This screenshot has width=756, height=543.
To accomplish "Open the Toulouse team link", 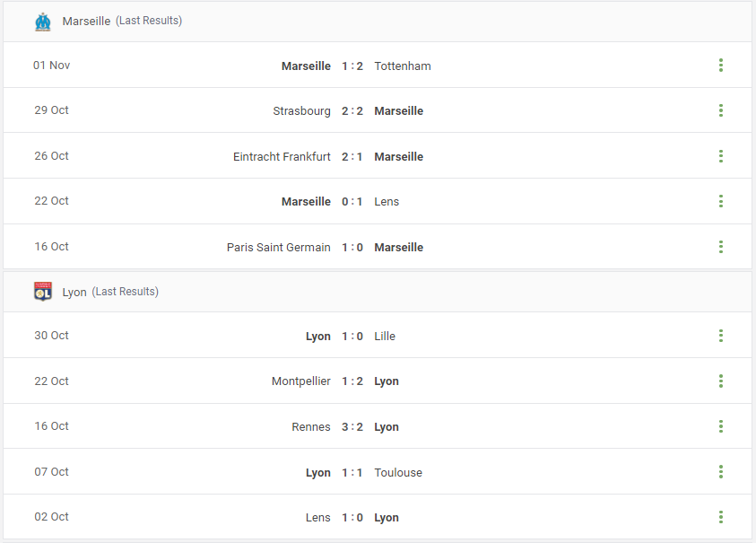I will click(x=398, y=472).
